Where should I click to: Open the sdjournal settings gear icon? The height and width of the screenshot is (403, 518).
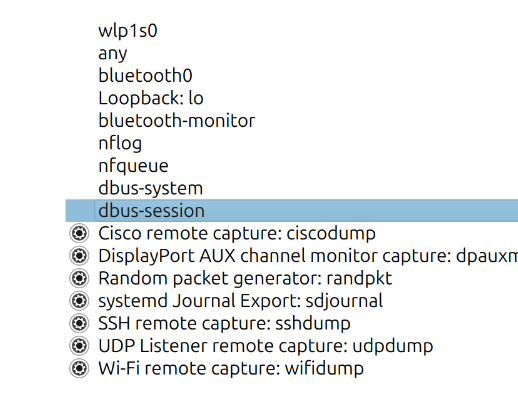point(79,301)
